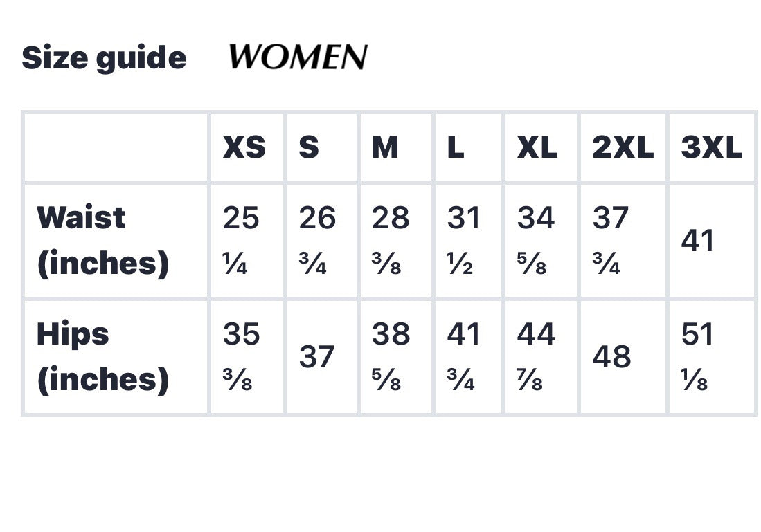This screenshot has height=532, width=761.
Task: Choose the L size column header
Action: [456, 147]
